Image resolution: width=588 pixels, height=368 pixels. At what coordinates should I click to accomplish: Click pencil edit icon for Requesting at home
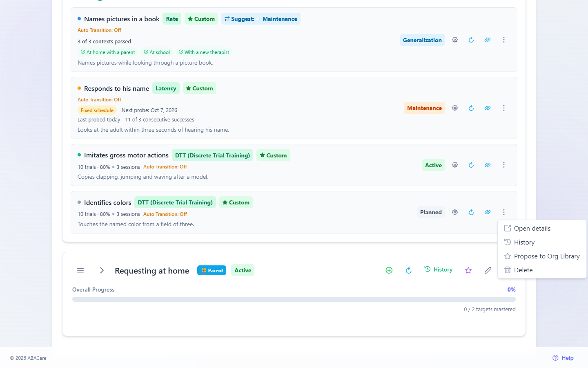point(488,270)
